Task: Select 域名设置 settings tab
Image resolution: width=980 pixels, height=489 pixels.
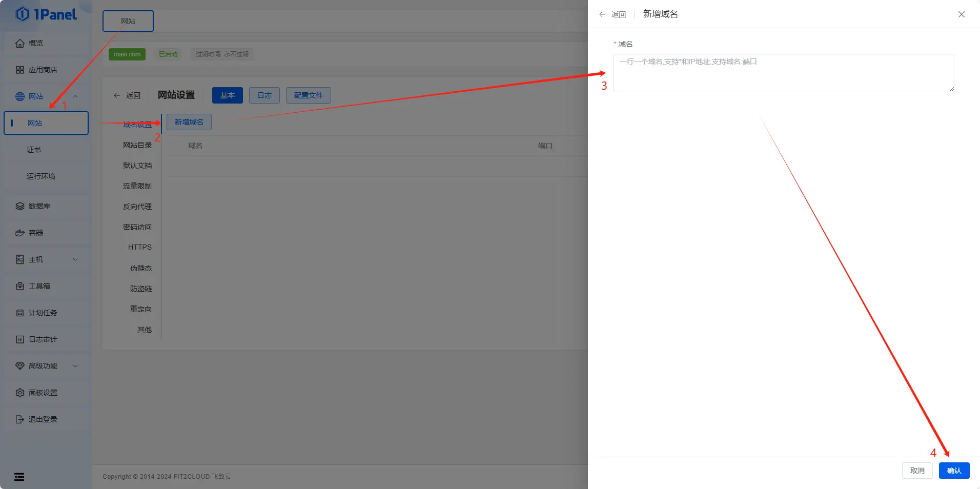Action: [x=137, y=125]
